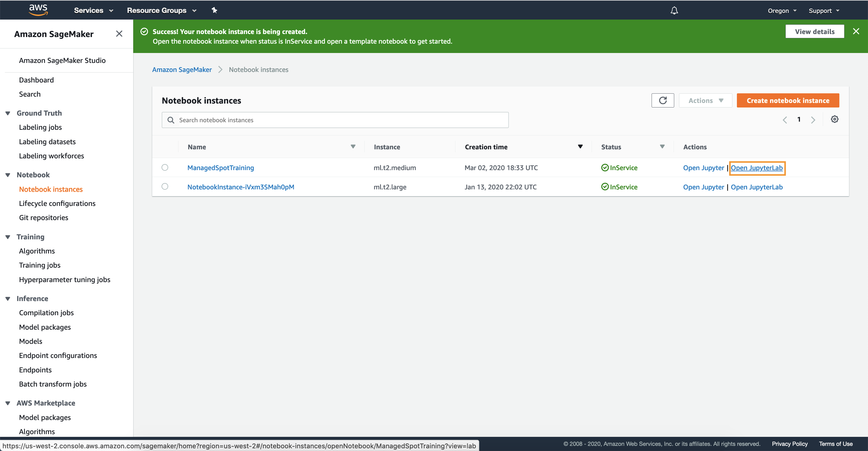This screenshot has width=868, height=451.
Task: Go to next page arrow
Action: (x=813, y=120)
